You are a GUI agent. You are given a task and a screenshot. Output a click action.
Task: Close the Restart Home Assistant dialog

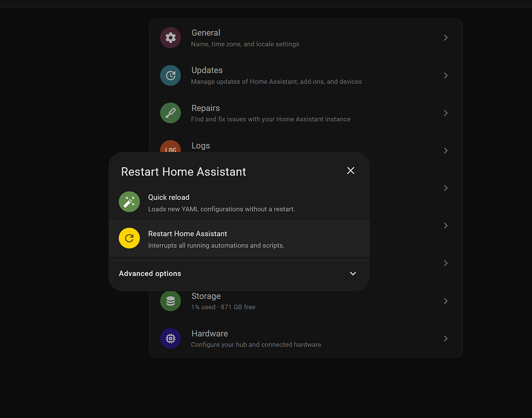click(350, 171)
